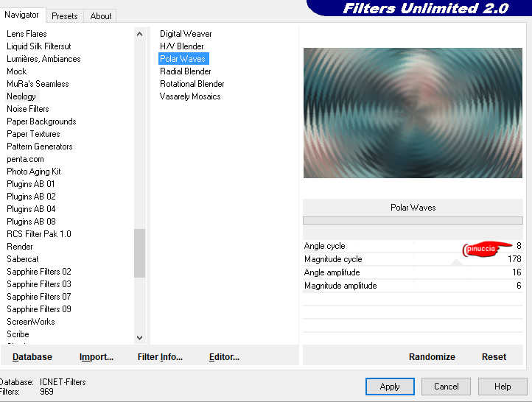
Task: Choose the Rotational Blender filter
Action: point(192,84)
